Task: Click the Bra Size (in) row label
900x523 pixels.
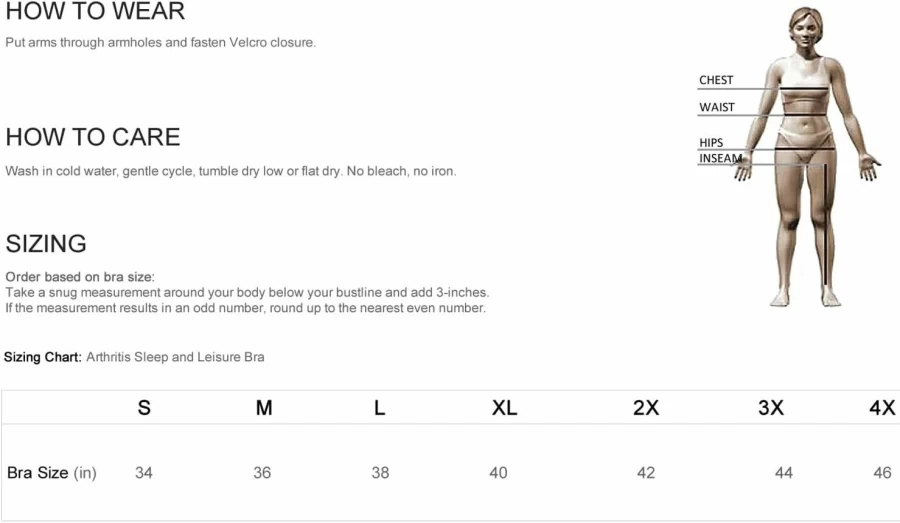Action: pos(52,473)
